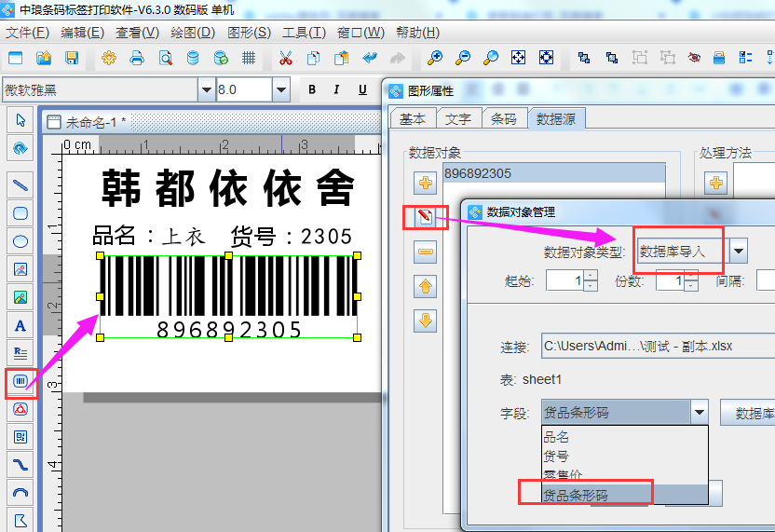Switch to the 条码 tab
This screenshot has height=532, width=775.
503,118
